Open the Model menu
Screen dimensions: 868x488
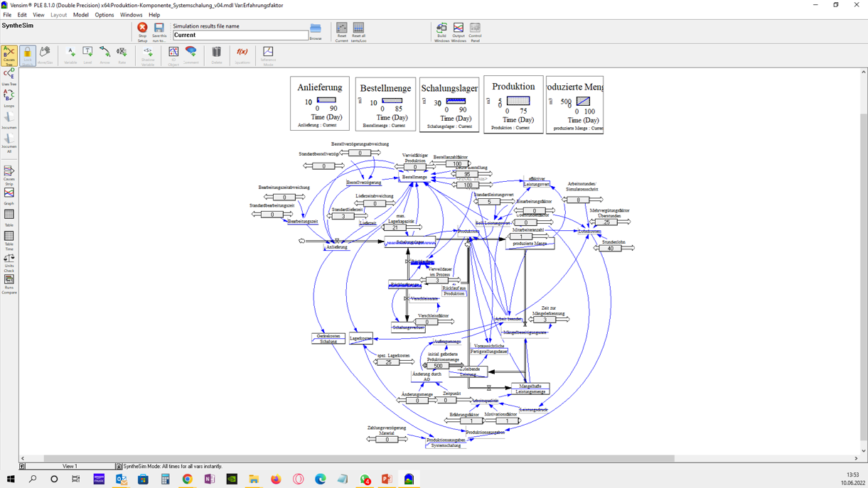coord(81,15)
